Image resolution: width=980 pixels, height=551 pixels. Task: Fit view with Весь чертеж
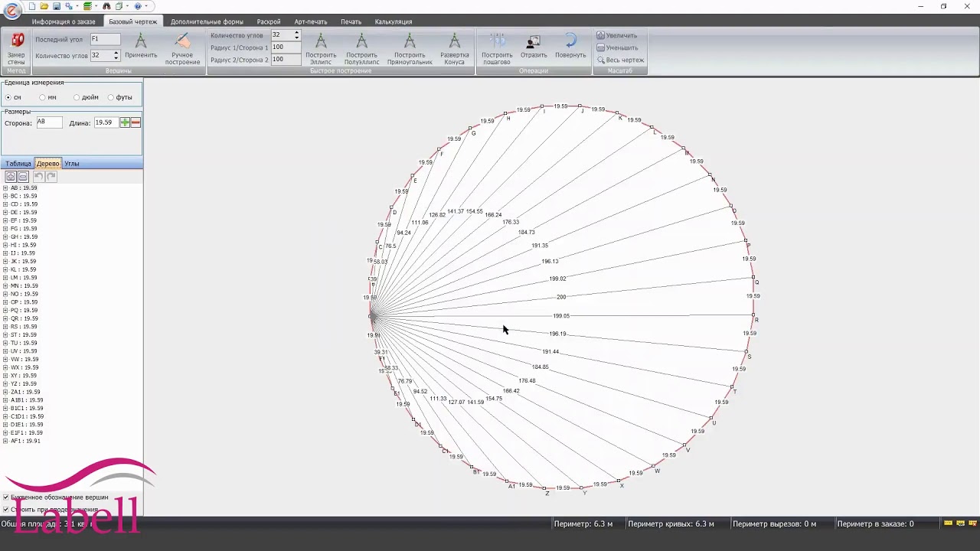[620, 60]
